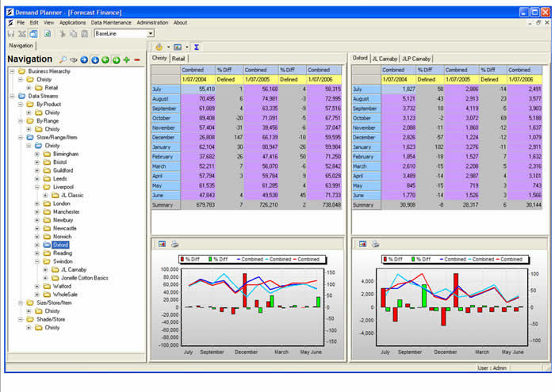The width and height of the screenshot is (555, 392).
Task: Click the eye icon in Navigation header
Action: coord(73,59)
